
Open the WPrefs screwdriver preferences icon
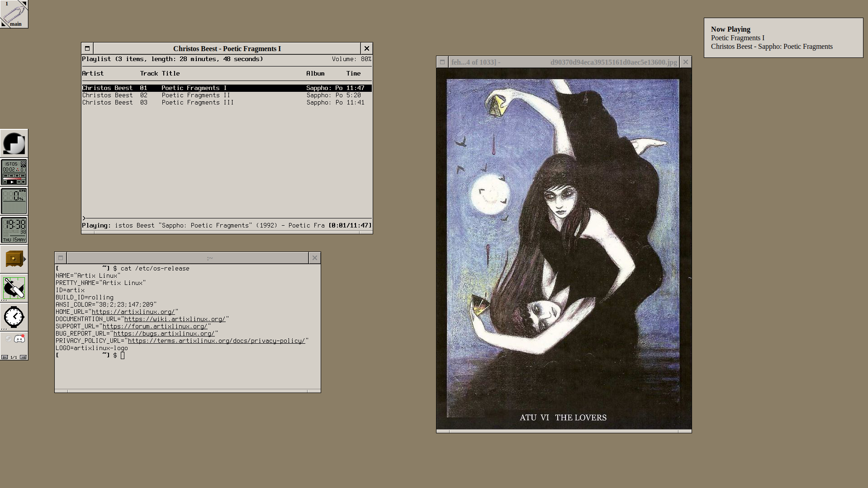tap(14, 288)
